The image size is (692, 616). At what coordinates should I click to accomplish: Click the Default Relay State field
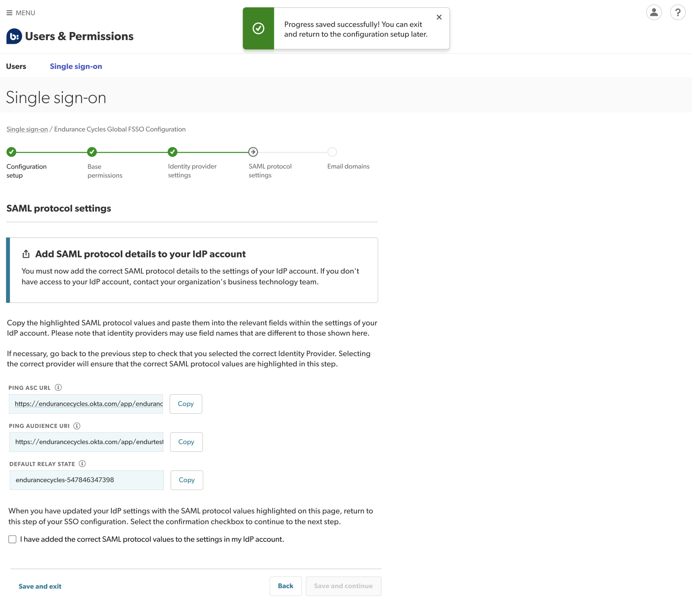pyautogui.click(x=87, y=480)
